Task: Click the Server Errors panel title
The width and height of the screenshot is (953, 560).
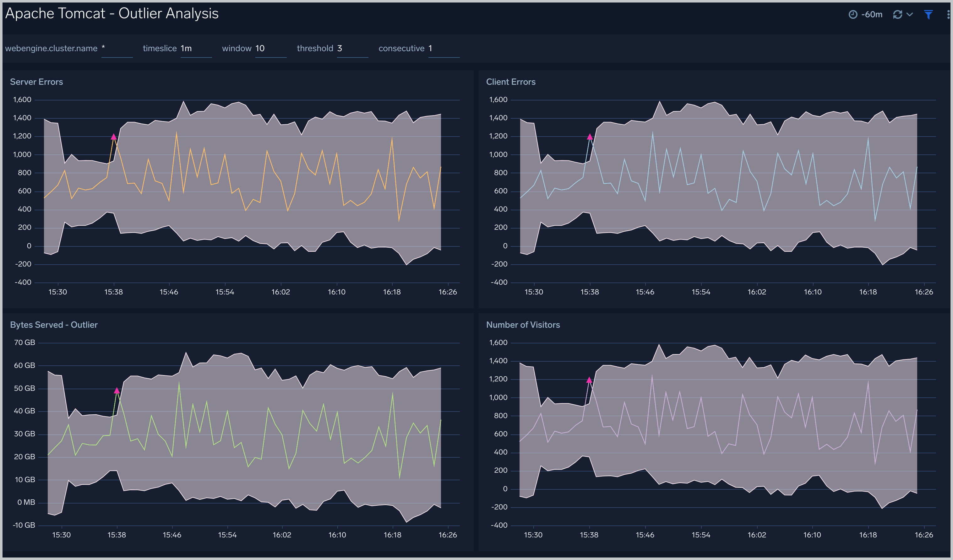Action: click(x=36, y=82)
